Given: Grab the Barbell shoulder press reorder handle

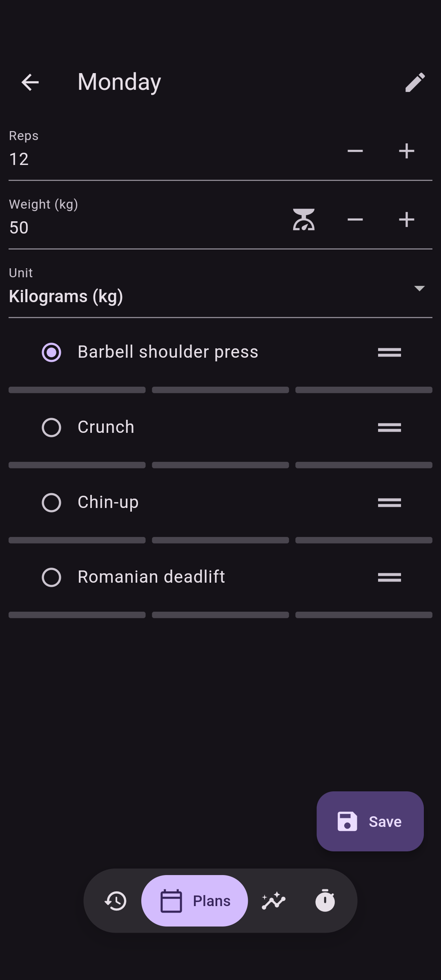Looking at the screenshot, I should [390, 352].
